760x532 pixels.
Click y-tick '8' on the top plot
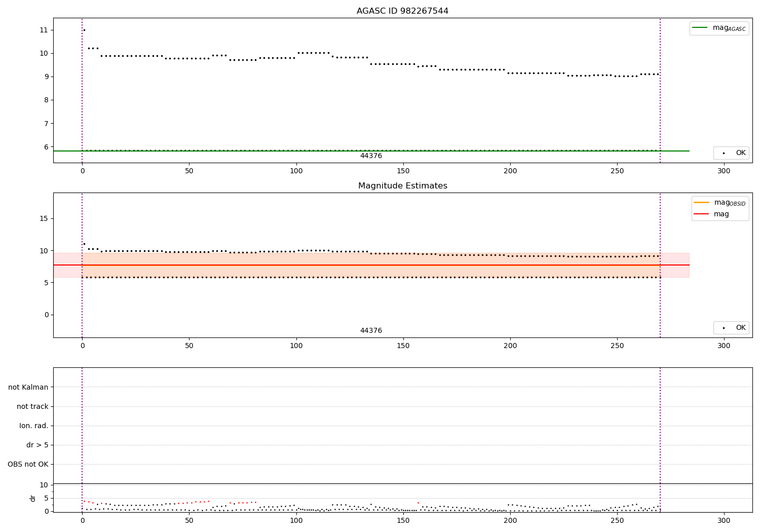coord(46,100)
